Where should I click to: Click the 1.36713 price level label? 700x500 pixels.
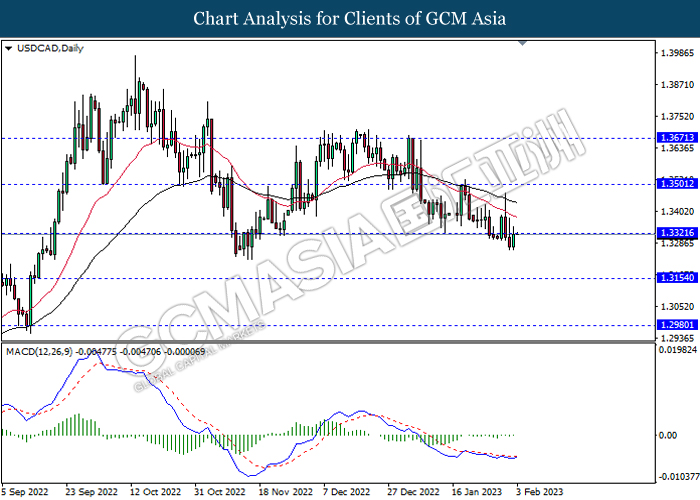[677, 138]
